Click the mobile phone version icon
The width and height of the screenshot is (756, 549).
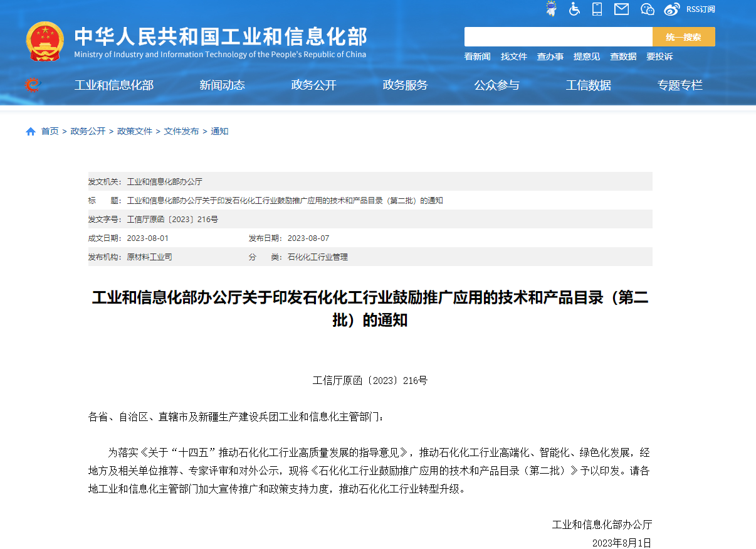[x=597, y=9]
